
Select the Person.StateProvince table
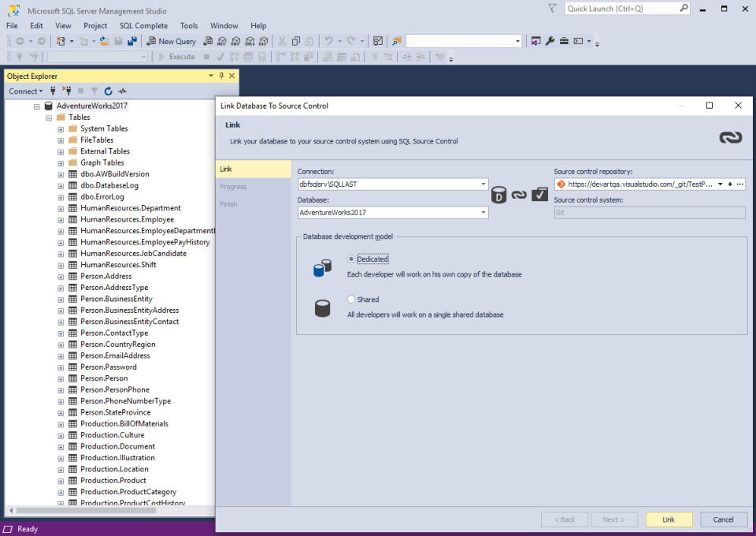116,412
